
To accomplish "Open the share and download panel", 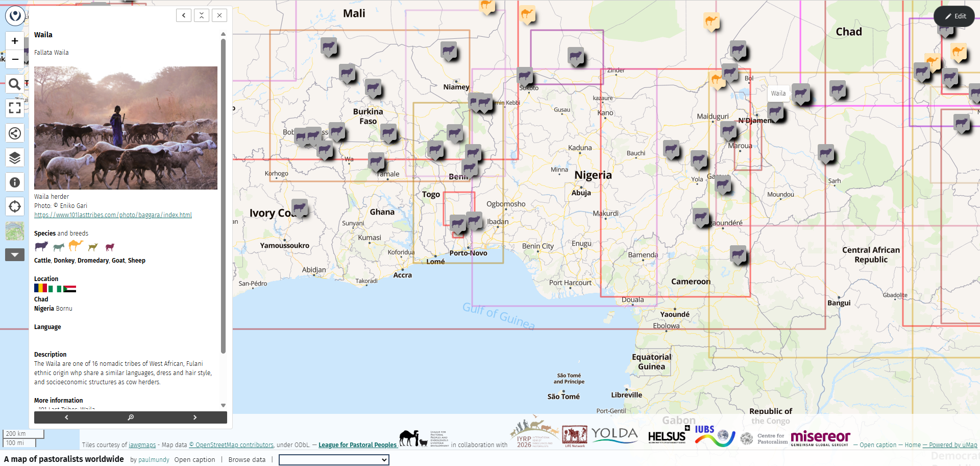I will coord(15,133).
